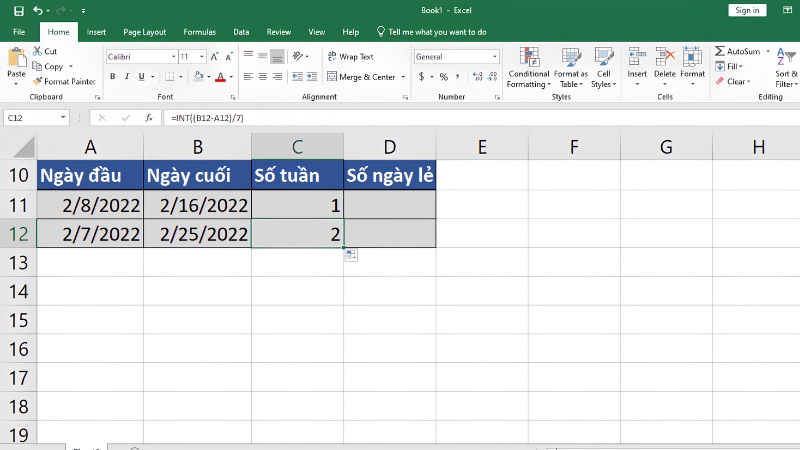Click the Center alignment icon
Image resolution: width=800 pixels, height=450 pixels.
tap(263, 77)
